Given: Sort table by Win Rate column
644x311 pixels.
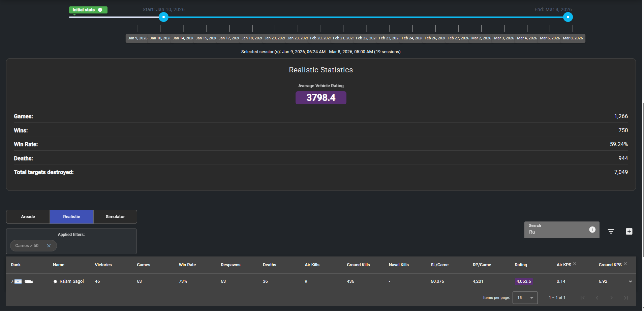Looking at the screenshot, I should [x=187, y=265].
